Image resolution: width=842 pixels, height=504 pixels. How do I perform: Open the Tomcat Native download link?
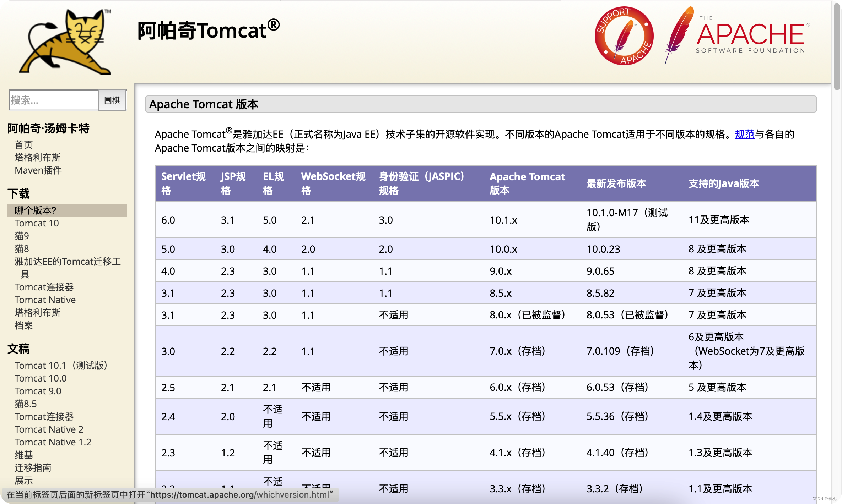(x=45, y=300)
